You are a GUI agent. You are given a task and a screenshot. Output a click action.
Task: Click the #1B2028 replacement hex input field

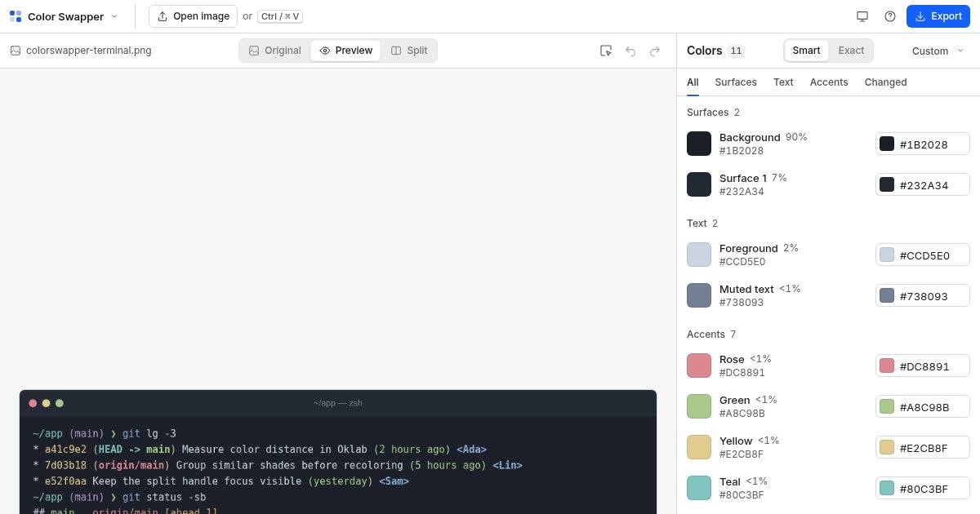coord(923,144)
